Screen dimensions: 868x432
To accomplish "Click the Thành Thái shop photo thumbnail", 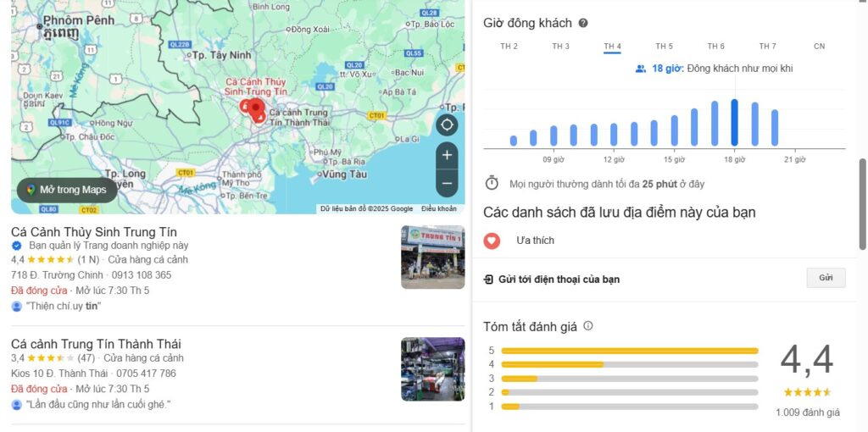I will pos(432,369).
